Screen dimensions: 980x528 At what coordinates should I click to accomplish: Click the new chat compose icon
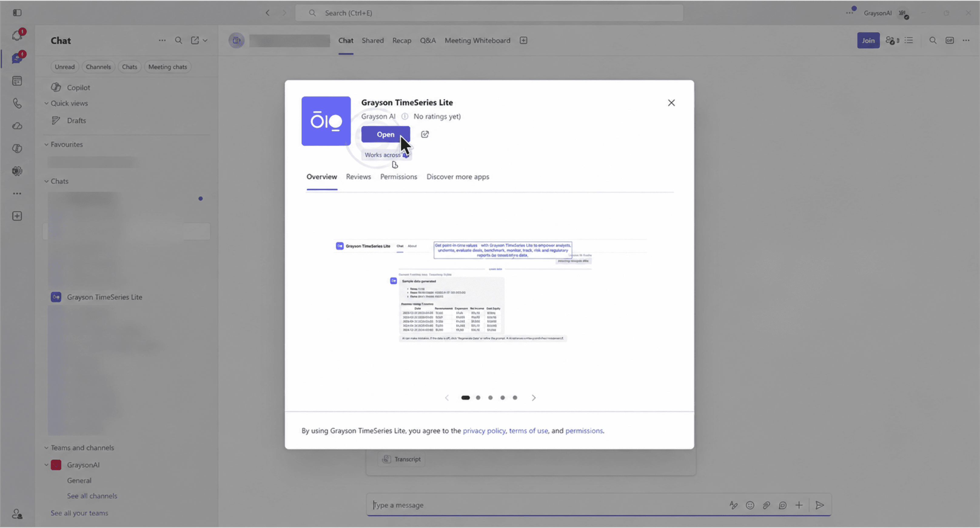195,40
